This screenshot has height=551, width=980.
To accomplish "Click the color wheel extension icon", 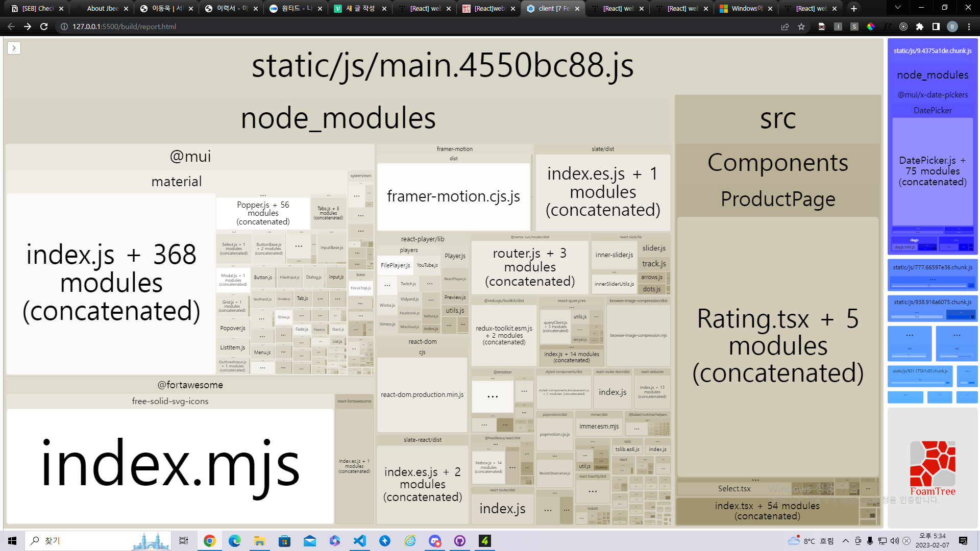I will tap(871, 27).
